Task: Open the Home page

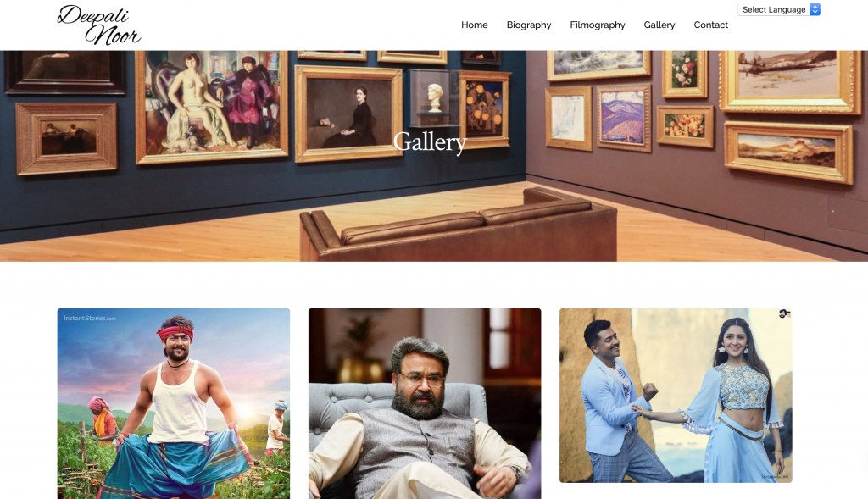Action: click(x=475, y=25)
